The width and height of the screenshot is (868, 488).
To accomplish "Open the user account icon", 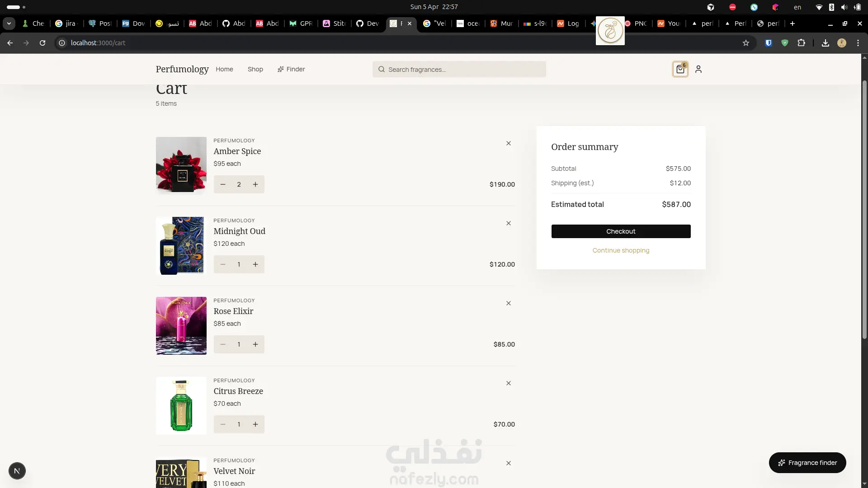I will click(698, 69).
